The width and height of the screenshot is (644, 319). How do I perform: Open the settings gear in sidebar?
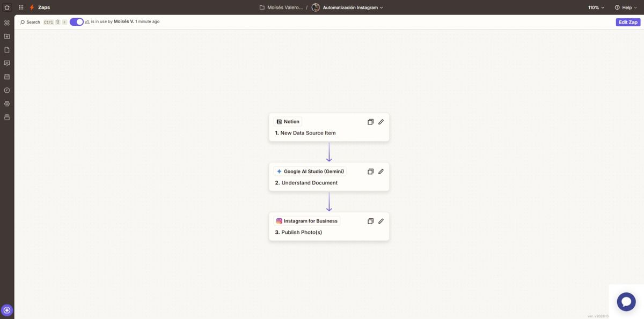tap(7, 103)
